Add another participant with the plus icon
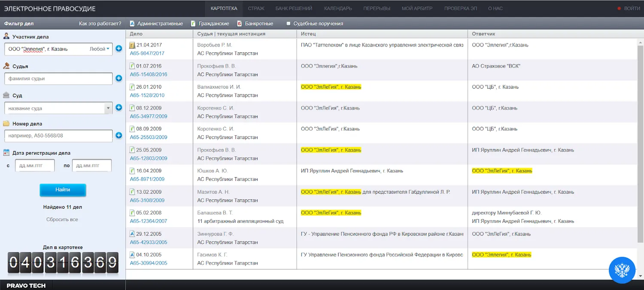Screen dimensions: 644x290 119,49
